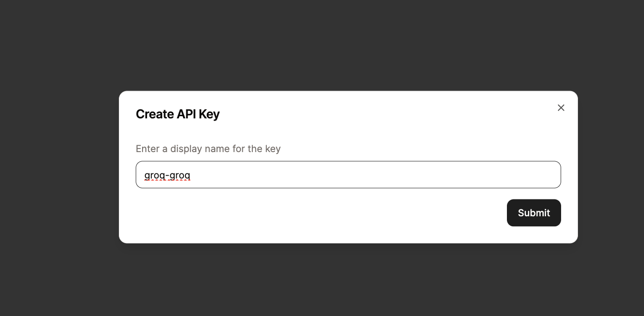Click the dark backdrop outside the dialog
Image resolution: width=644 pixels, height=316 pixels.
pos(319,46)
